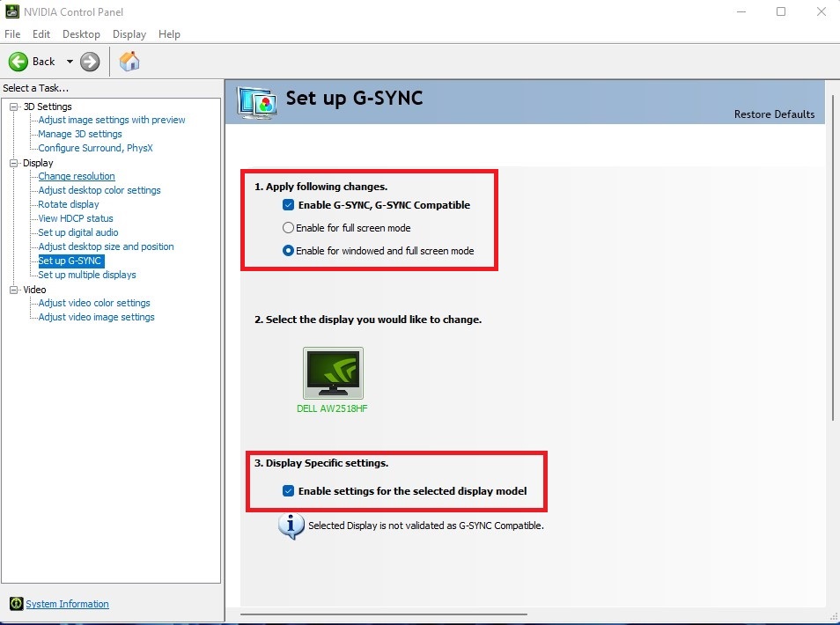Click the Video category label
Viewport: 840px width, 625px height.
point(35,290)
